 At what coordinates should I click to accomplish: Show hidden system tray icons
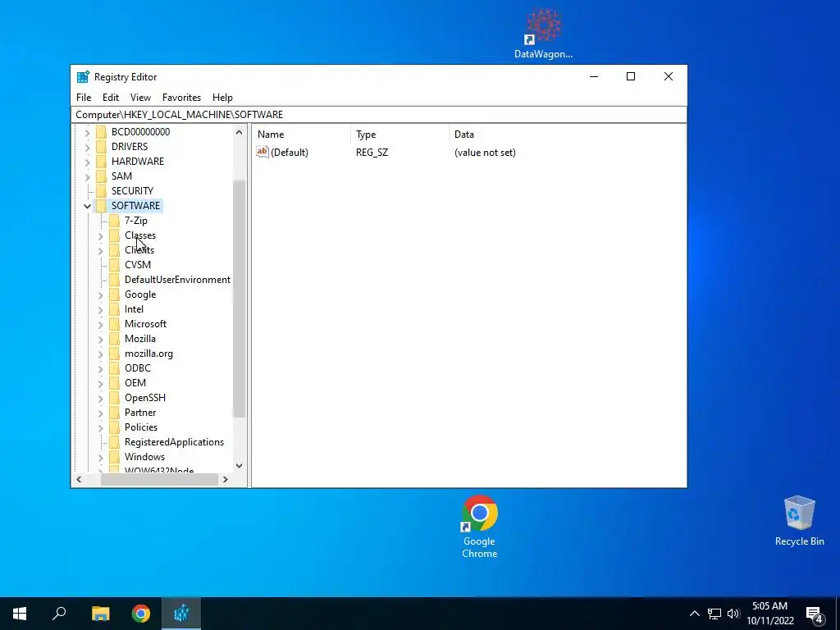[x=694, y=614]
